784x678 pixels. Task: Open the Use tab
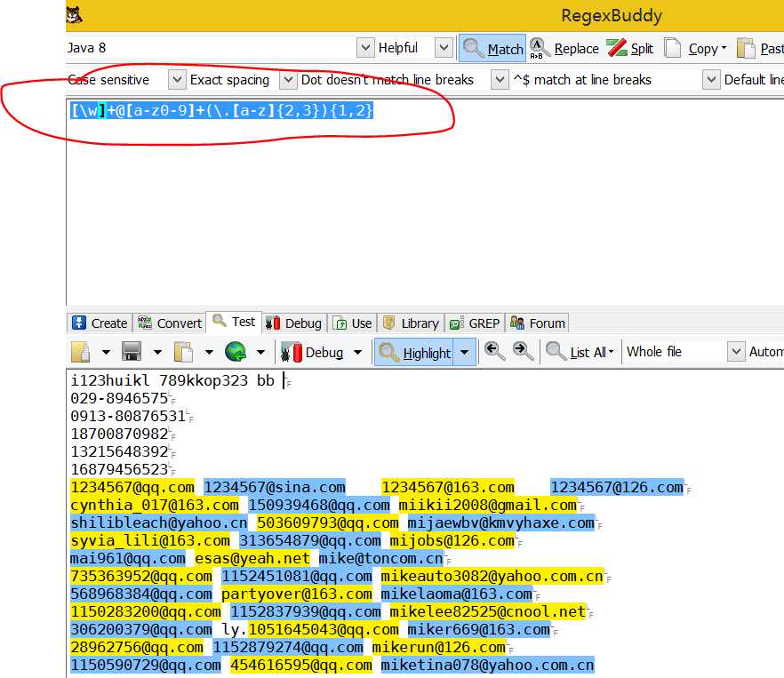tap(353, 323)
